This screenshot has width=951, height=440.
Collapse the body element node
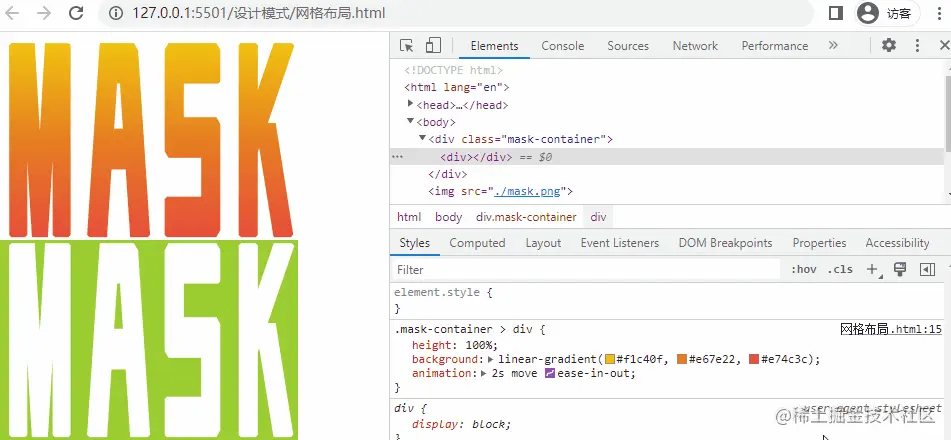(x=411, y=121)
